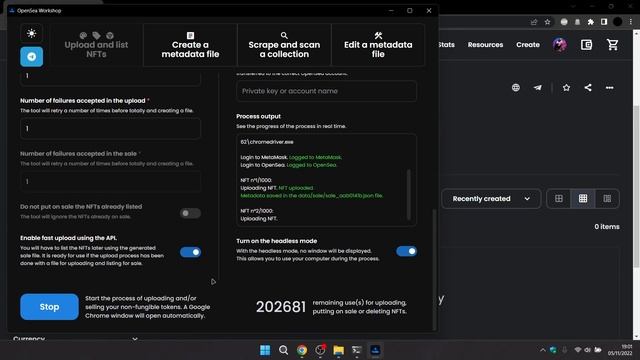Open the Windows Start menu
This screenshot has width=640, height=360.
click(x=265, y=350)
